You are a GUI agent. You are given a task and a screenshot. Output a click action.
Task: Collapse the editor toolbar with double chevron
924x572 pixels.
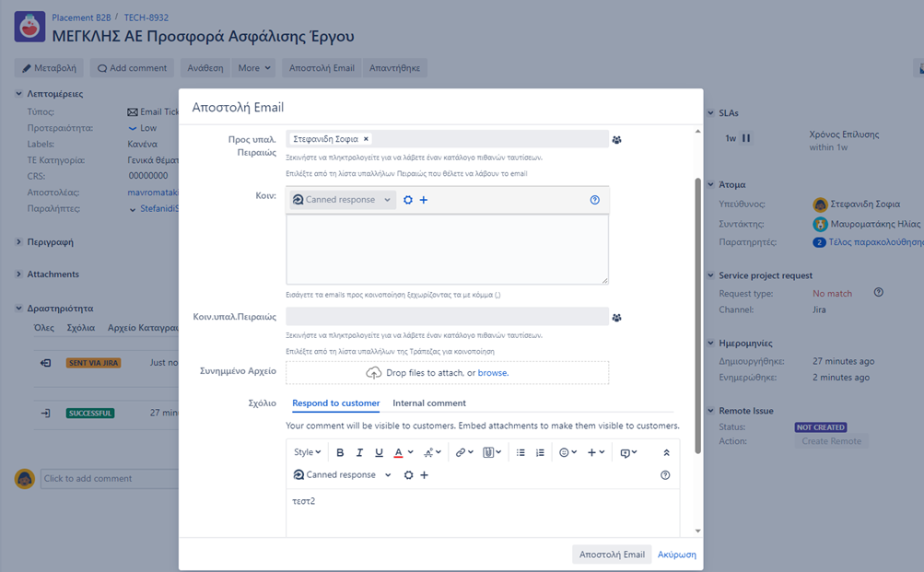point(666,452)
